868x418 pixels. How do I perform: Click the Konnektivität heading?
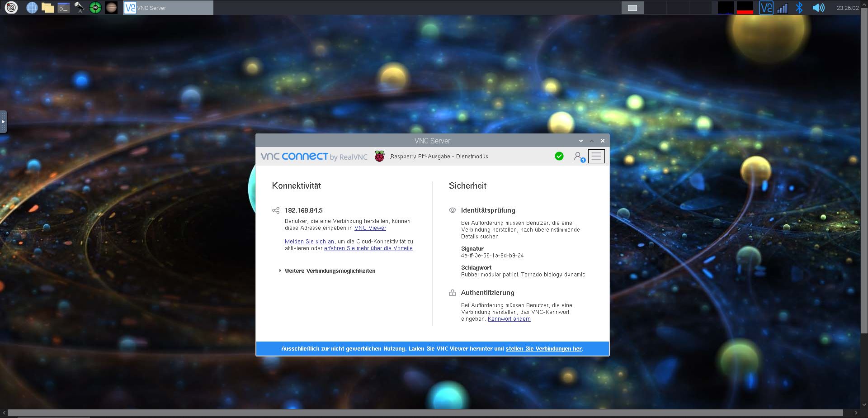coord(297,185)
